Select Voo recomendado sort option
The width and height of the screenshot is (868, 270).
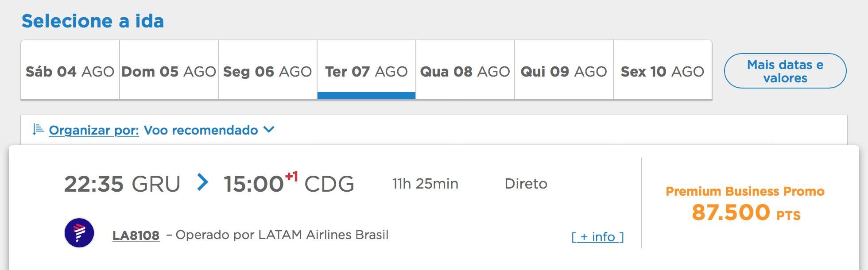click(201, 130)
